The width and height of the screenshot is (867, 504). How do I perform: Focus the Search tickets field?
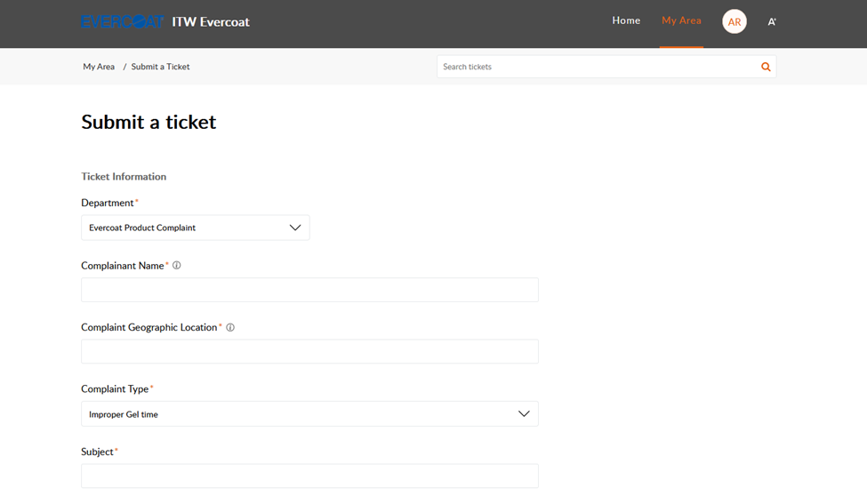pyautogui.click(x=596, y=67)
